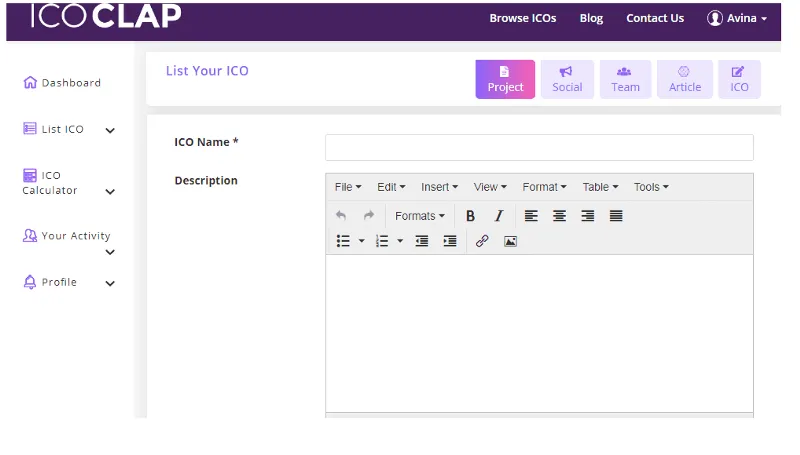Toggle bold formatting
This screenshot has height=455, width=800.
(470, 216)
